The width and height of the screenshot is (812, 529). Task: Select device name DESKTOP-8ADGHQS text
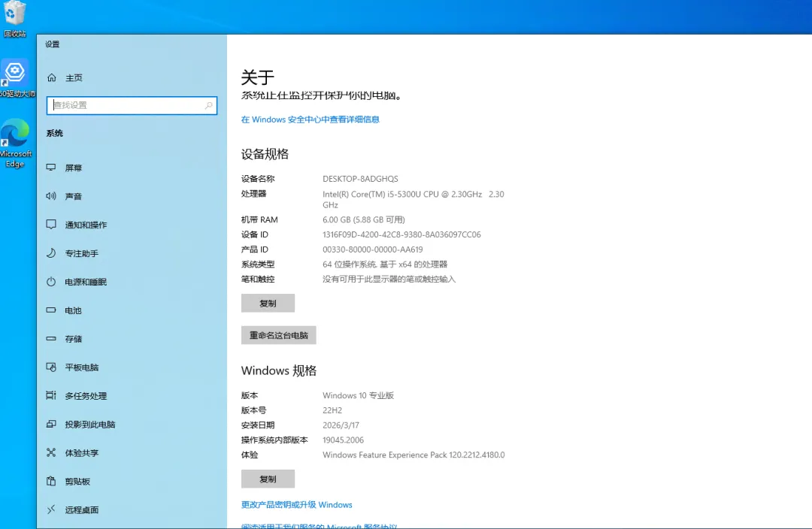[360, 179]
